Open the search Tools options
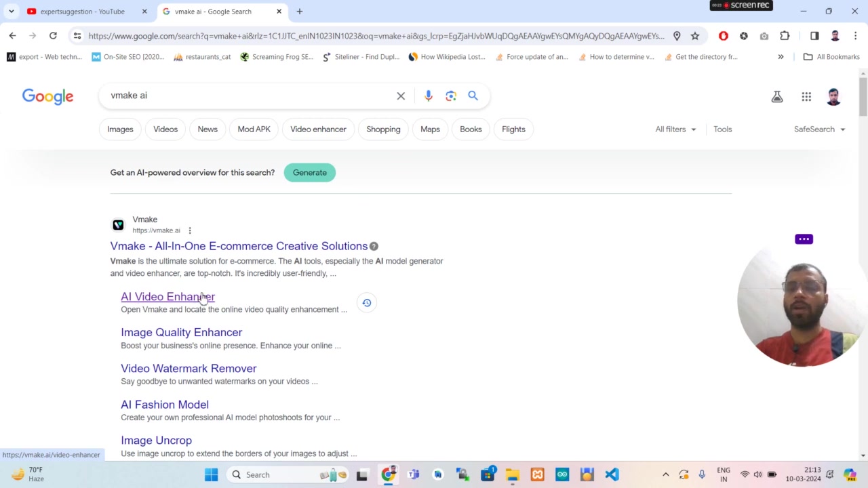 coord(722,129)
